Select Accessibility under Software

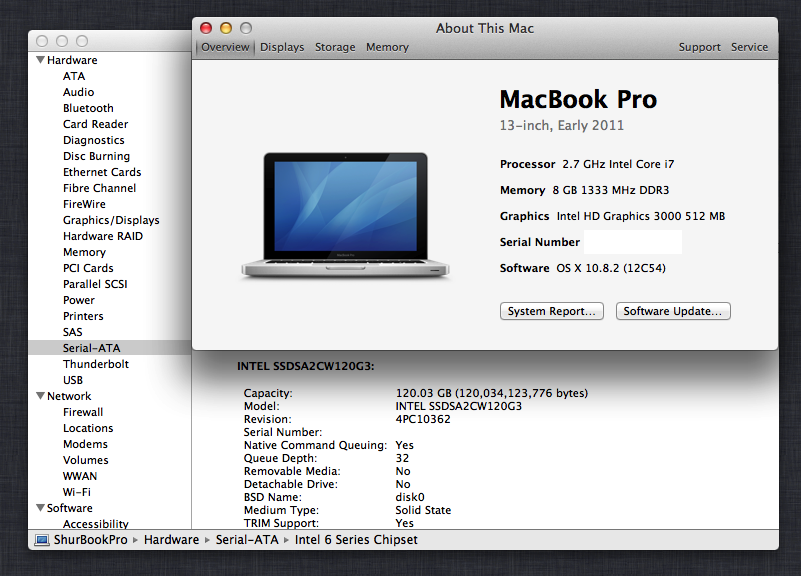pos(96,523)
